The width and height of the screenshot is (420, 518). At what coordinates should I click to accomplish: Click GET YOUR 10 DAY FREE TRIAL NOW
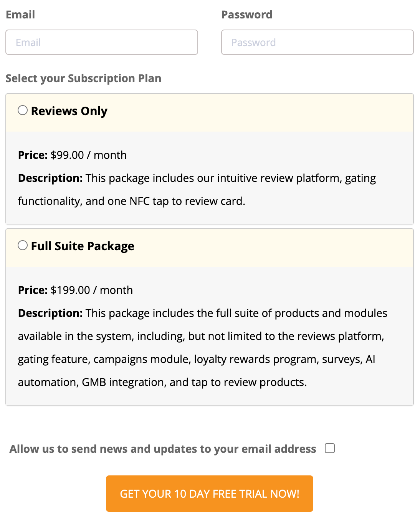point(209,494)
